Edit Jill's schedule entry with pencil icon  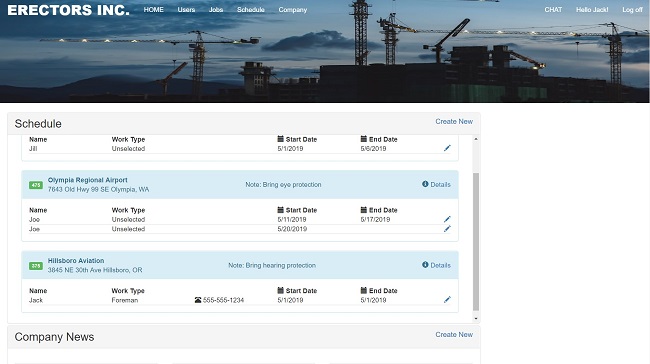pyautogui.click(x=447, y=148)
